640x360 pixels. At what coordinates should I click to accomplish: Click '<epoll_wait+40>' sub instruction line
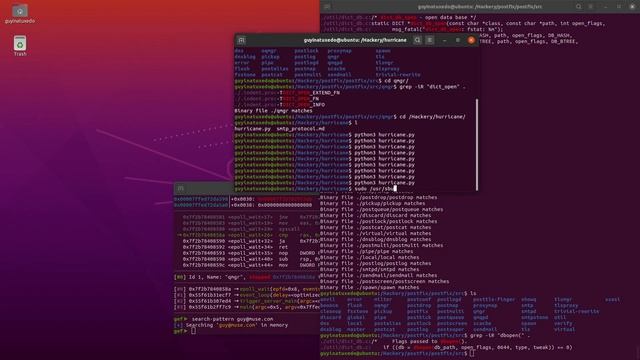(x=251, y=259)
